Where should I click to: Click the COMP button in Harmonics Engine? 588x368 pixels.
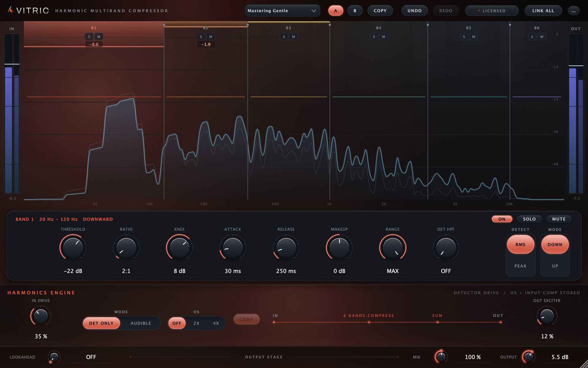[x=247, y=319]
